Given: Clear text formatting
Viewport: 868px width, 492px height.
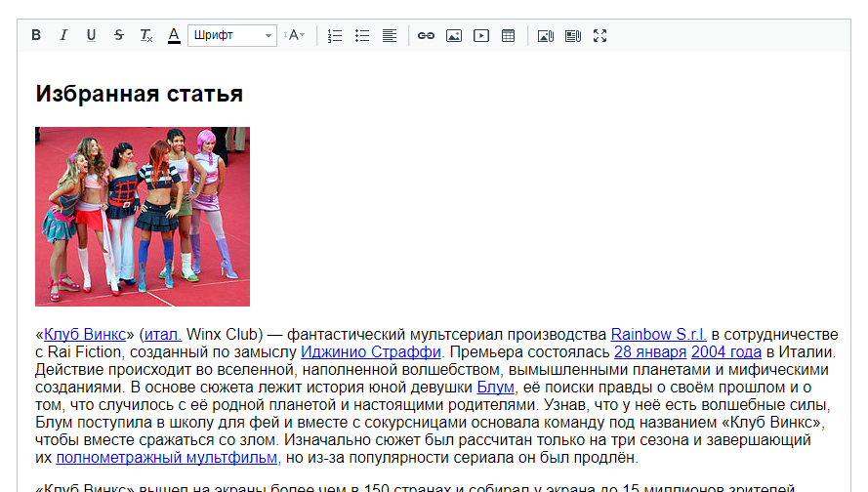Looking at the screenshot, I should (x=145, y=36).
